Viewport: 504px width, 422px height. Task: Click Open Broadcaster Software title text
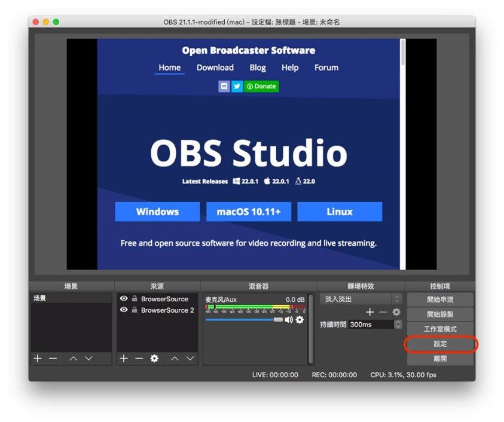[x=249, y=50]
